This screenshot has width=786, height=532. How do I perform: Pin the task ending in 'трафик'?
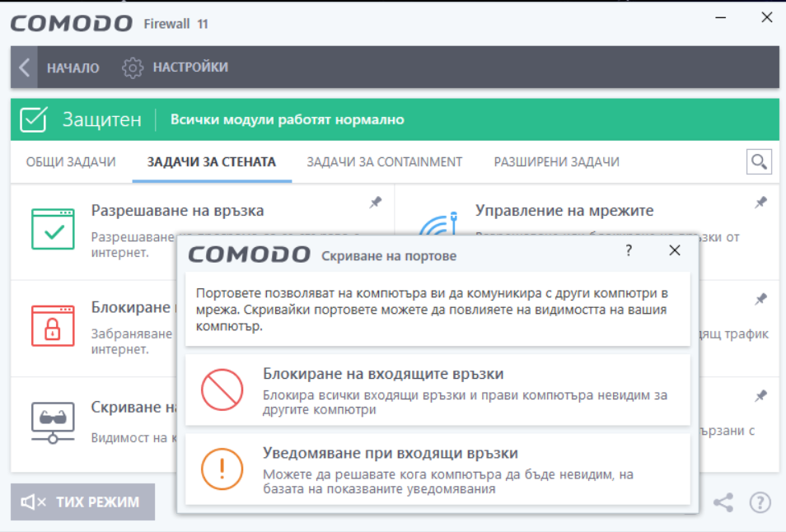click(761, 299)
